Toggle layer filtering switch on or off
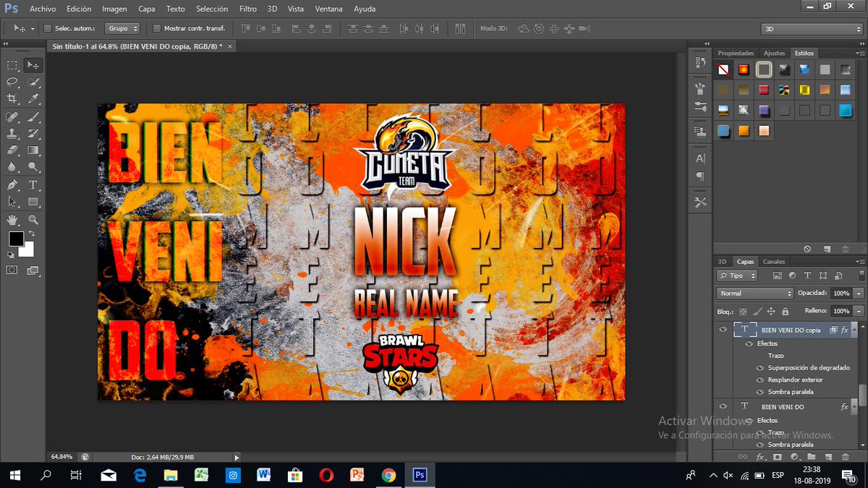This screenshot has height=488, width=868. pos(861,275)
